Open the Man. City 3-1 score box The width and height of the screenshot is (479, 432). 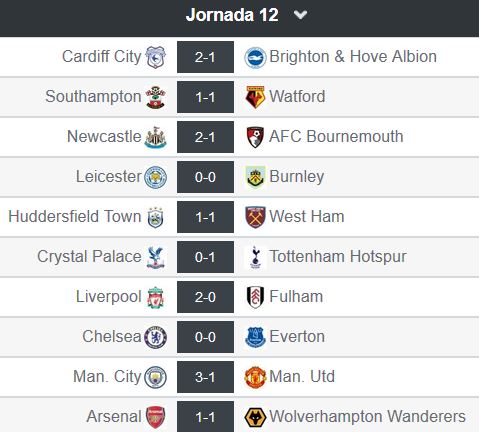pos(205,377)
